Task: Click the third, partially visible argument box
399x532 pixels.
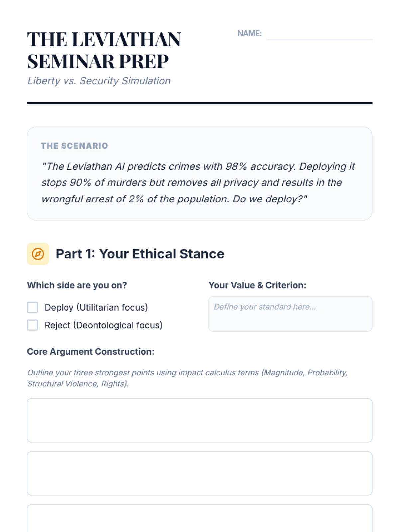Action: point(199,519)
